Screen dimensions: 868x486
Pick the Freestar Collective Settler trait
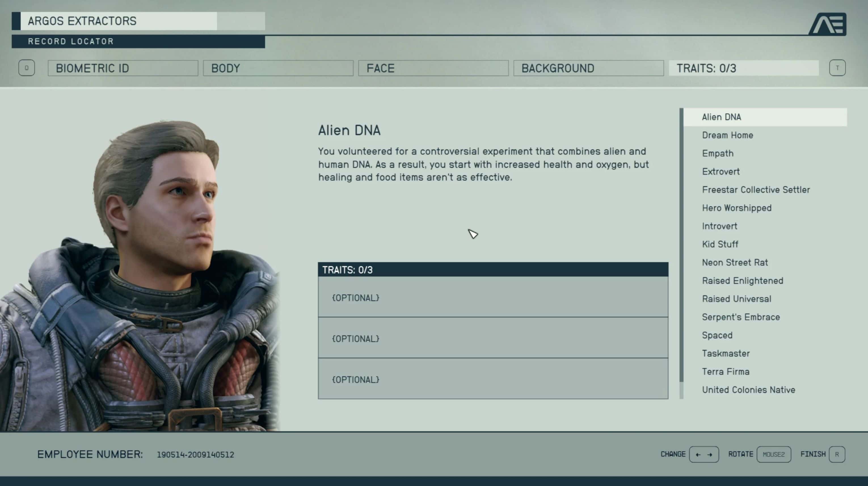pyautogui.click(x=756, y=190)
